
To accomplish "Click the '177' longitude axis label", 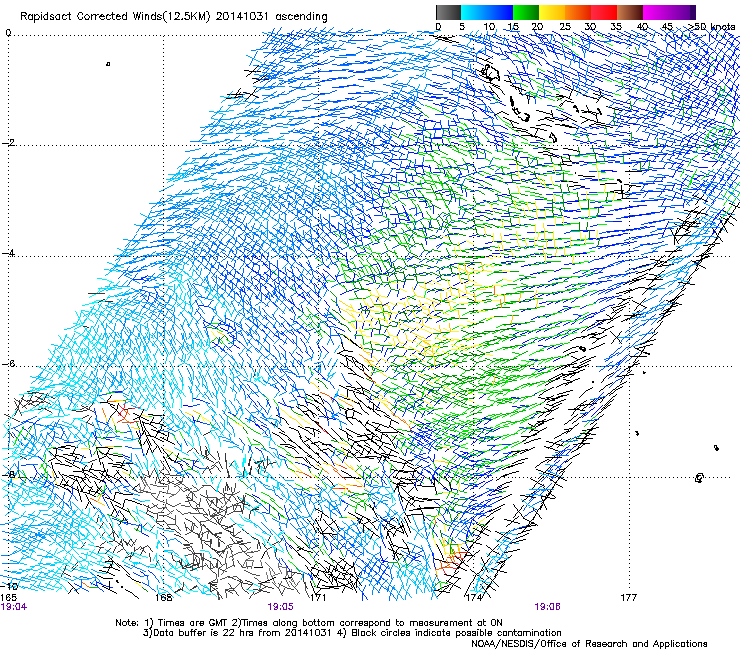I will (x=629, y=598).
